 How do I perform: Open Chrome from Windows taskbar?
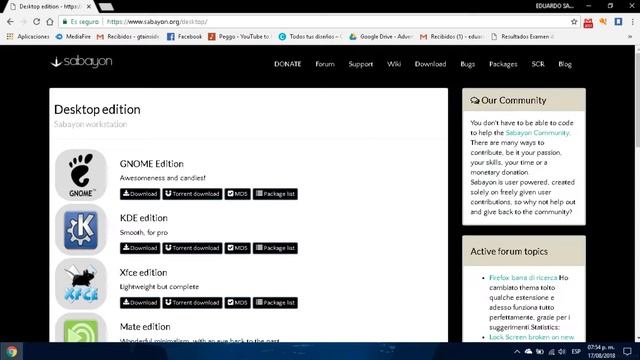(11, 351)
